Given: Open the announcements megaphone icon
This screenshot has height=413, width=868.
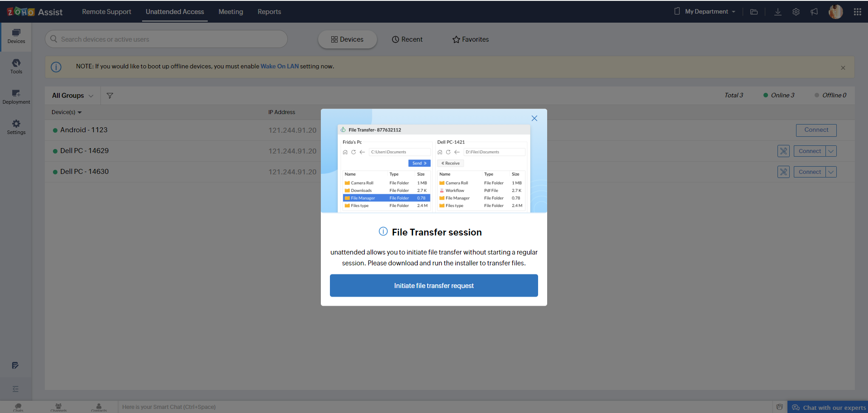Looking at the screenshot, I should click(814, 12).
